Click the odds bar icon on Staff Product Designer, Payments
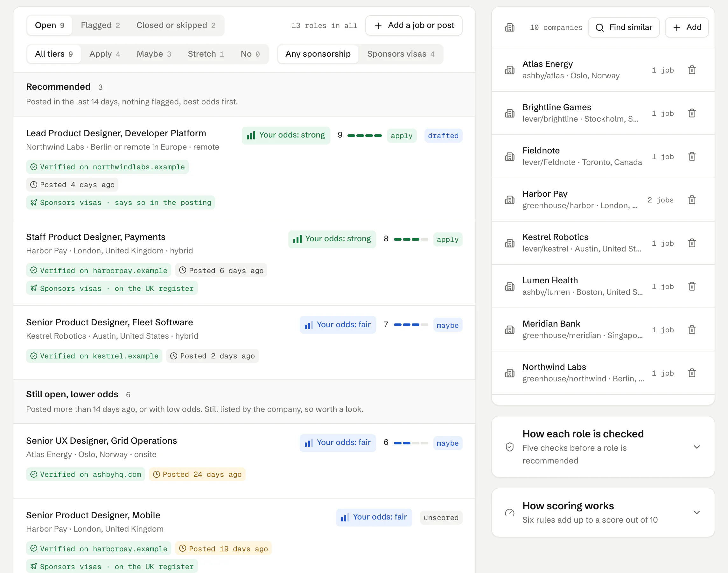The image size is (728, 573). pos(297,239)
